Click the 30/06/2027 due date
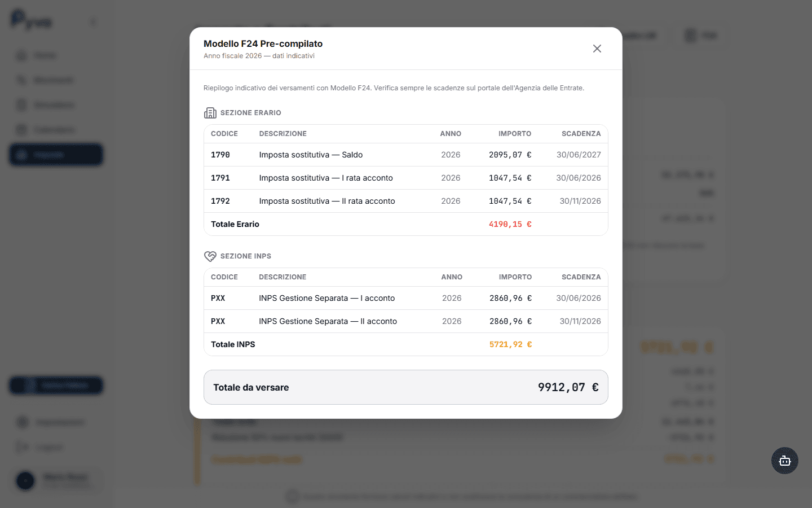The width and height of the screenshot is (812, 508). (579, 155)
